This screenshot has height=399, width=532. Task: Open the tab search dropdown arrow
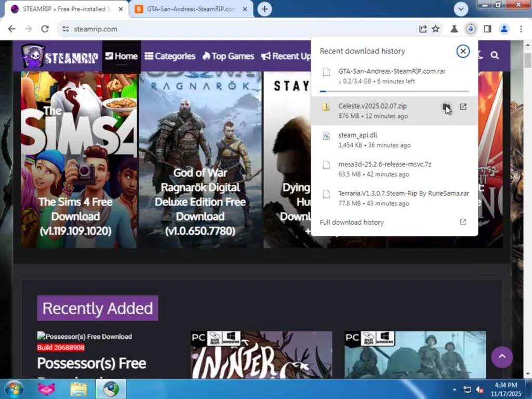461,9
